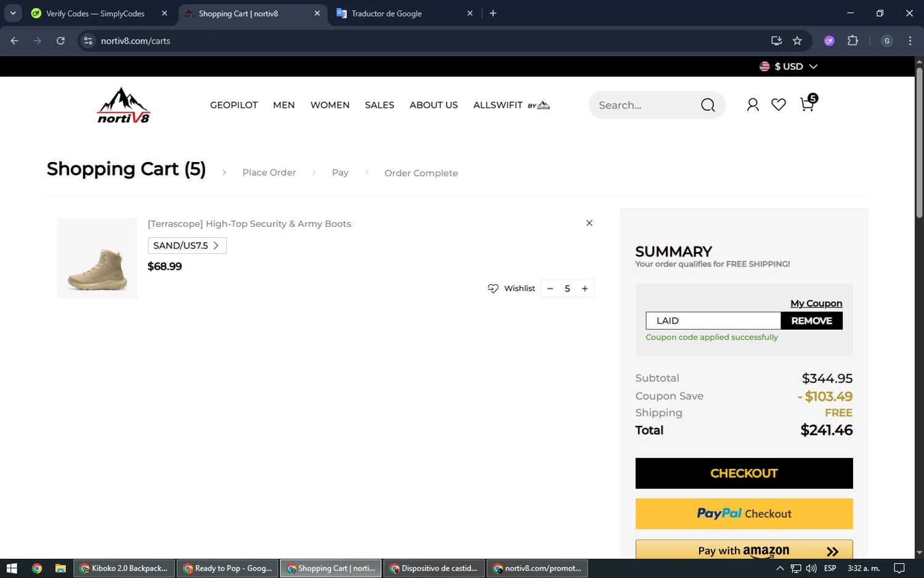Open the ABOUT US menu
This screenshot has height=578, width=924.
pos(434,105)
